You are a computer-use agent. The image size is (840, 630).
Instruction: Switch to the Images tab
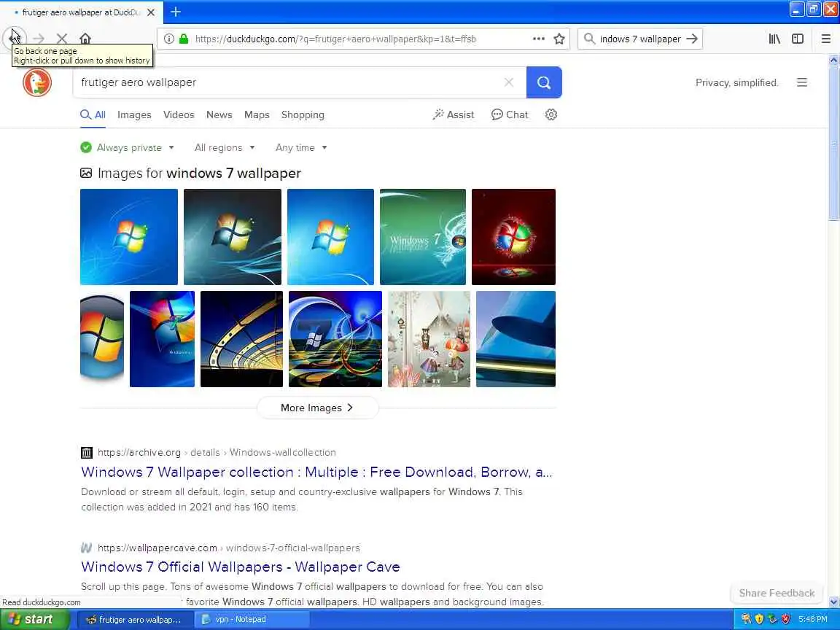click(134, 114)
